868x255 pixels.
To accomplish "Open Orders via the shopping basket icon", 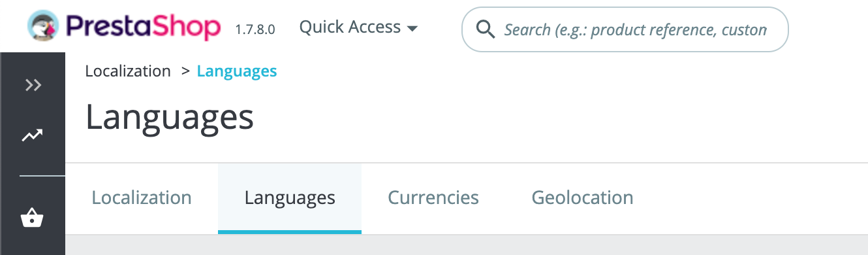I will pyautogui.click(x=32, y=218).
